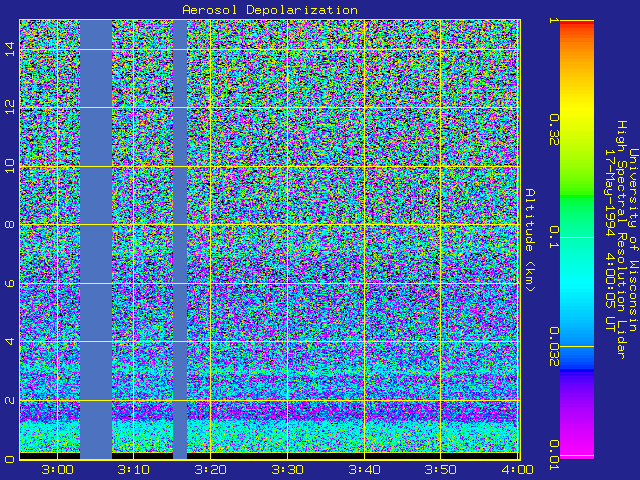This screenshot has width=640, height=480.
Task: Click the altitude label 14
Action: pyautogui.click(x=10, y=49)
